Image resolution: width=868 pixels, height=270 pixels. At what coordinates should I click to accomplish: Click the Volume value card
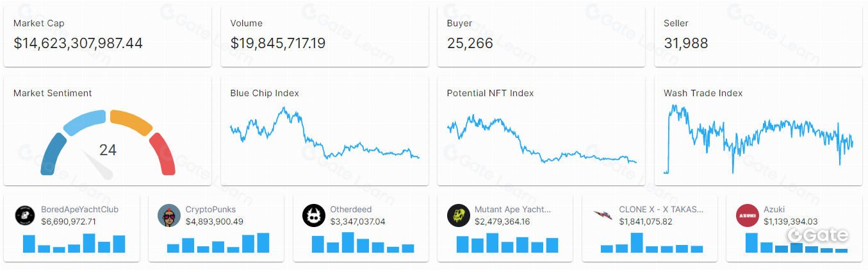coord(324,36)
